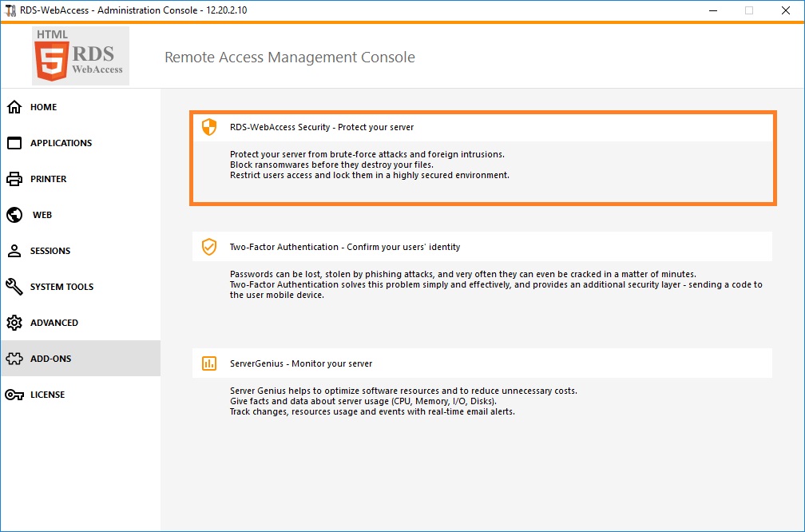The image size is (805, 532).
Task: Click the License key icon
Action: pyautogui.click(x=14, y=395)
